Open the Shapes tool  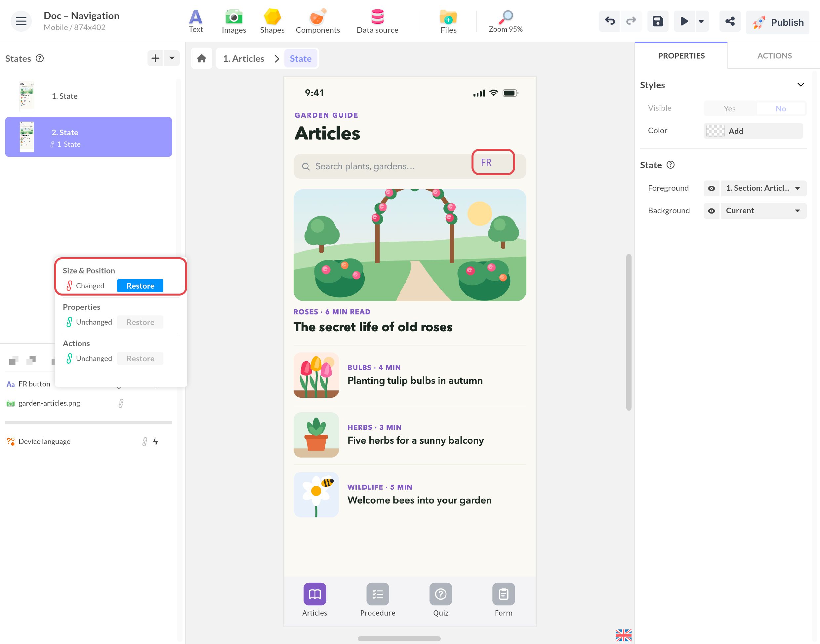point(272,21)
